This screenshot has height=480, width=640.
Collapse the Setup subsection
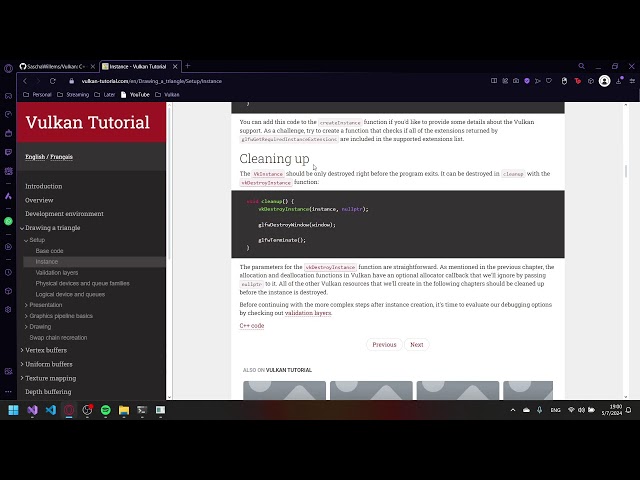pos(26,240)
